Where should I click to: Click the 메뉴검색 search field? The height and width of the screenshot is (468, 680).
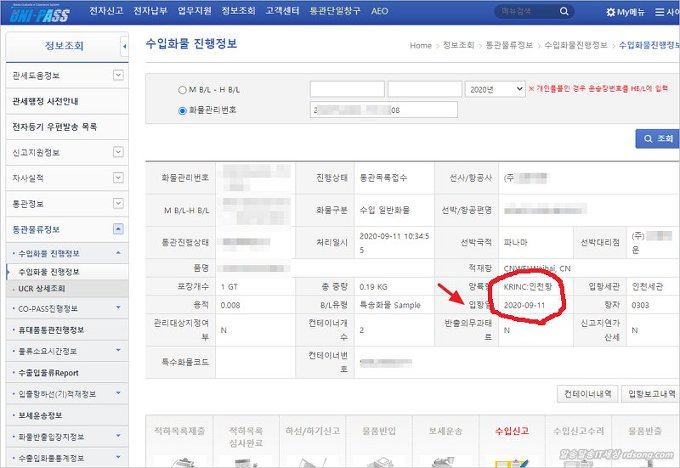[x=527, y=11]
